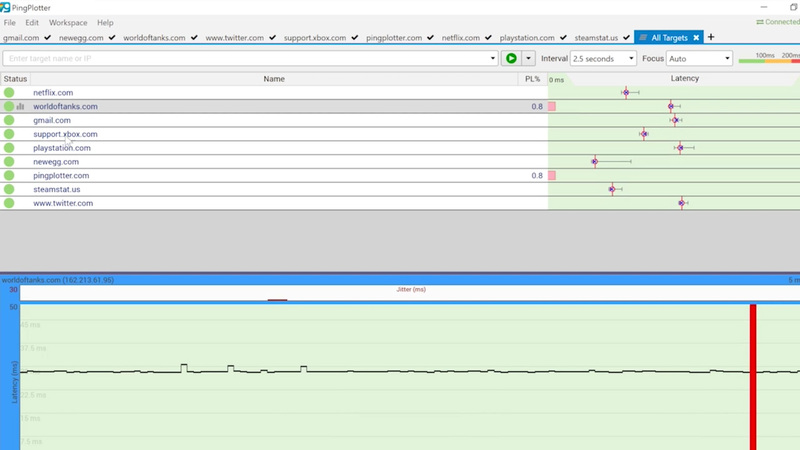Select the gmail.com target row
Image resolution: width=800 pixels, height=450 pixels.
[400, 120]
